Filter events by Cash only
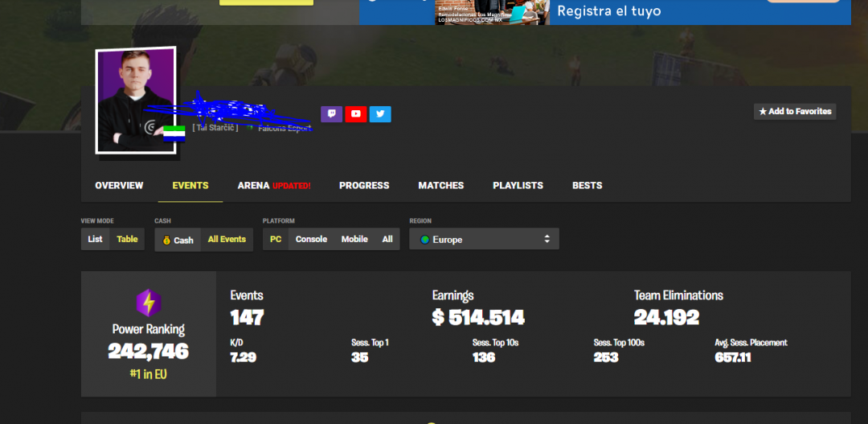 pos(178,240)
